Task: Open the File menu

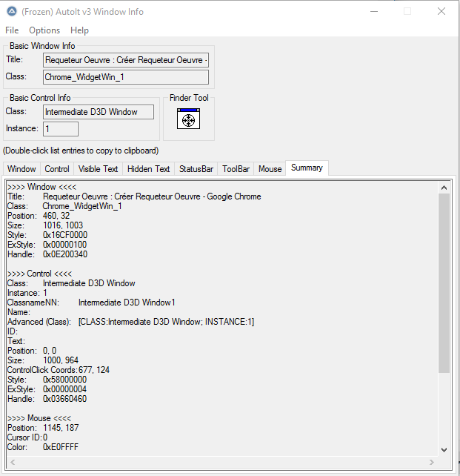Action: pyautogui.click(x=12, y=30)
